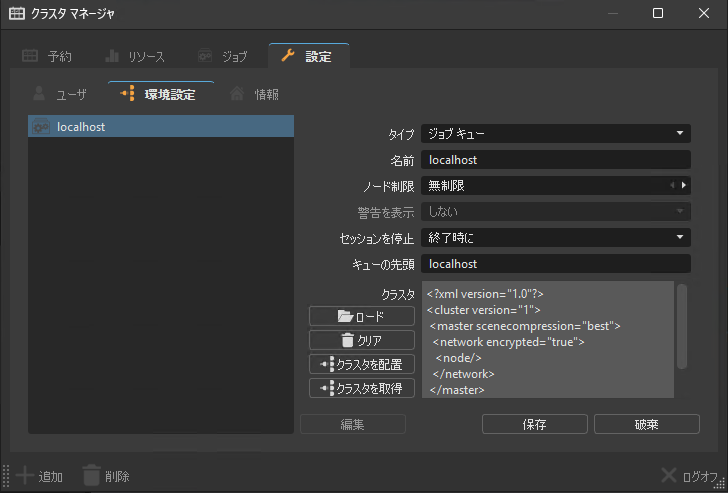
Task: Click 追加 plus button at bottom
Action: pos(39,476)
